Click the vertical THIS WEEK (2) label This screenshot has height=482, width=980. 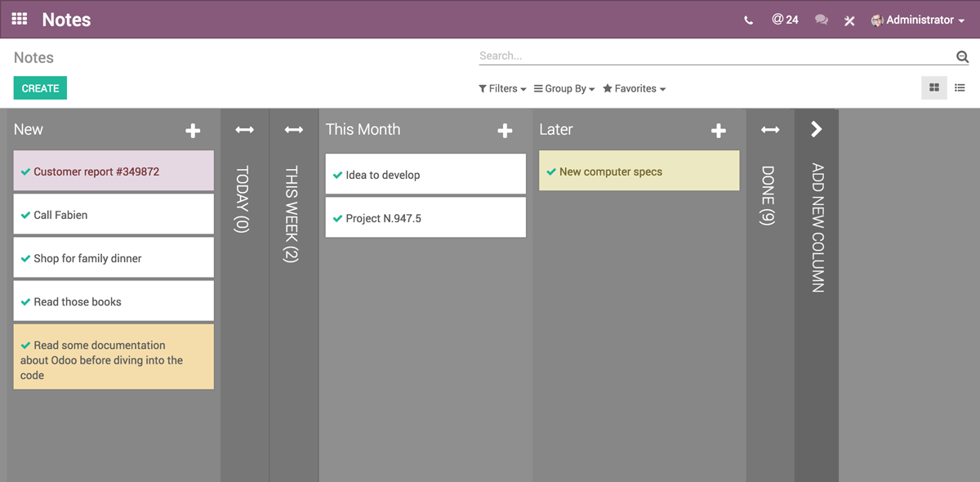point(292,215)
